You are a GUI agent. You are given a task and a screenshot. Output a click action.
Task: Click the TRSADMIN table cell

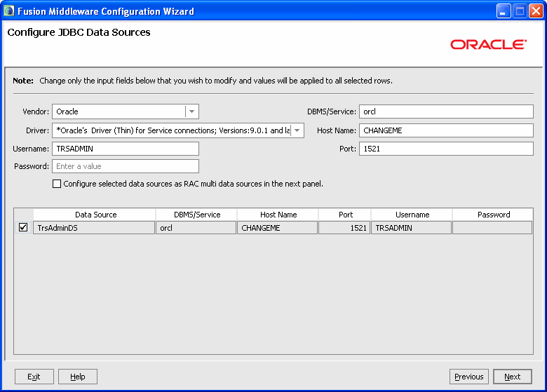(411, 228)
